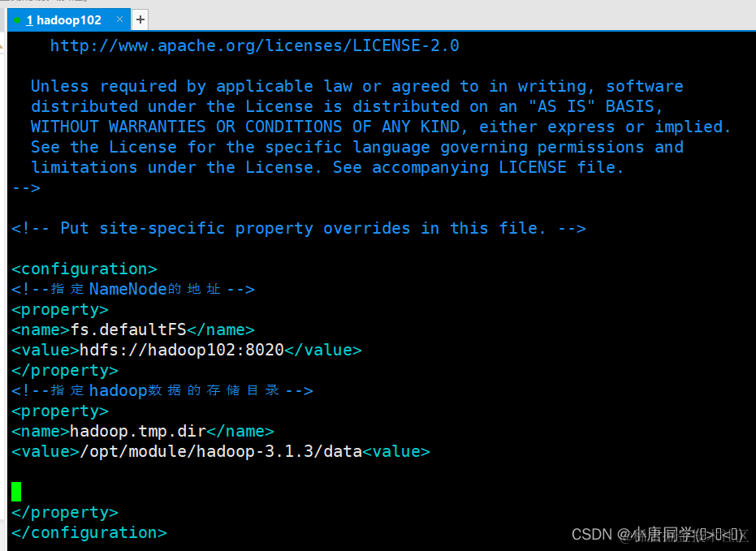The width and height of the screenshot is (756, 551).
Task: Close the hadoop102 tab
Action: click(x=119, y=19)
